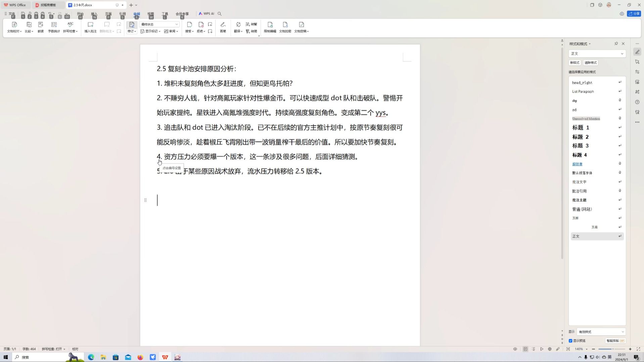Switch to the 插入 Insert ribbon tab

(x=94, y=14)
